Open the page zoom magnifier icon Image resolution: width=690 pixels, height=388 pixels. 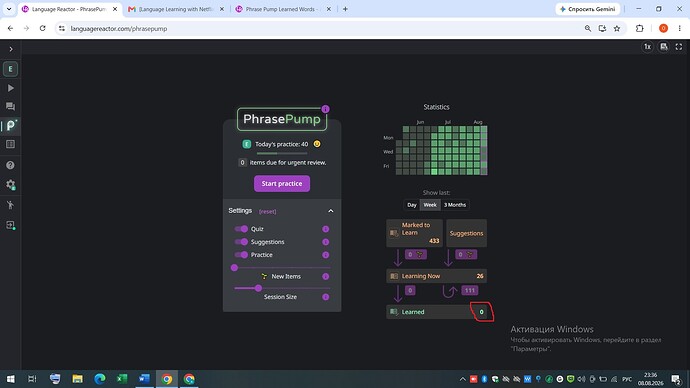pyautogui.click(x=587, y=29)
